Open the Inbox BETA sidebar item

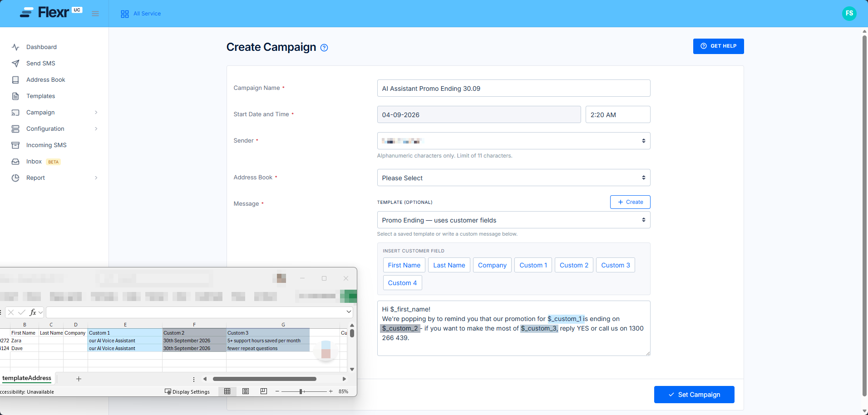(x=36, y=161)
